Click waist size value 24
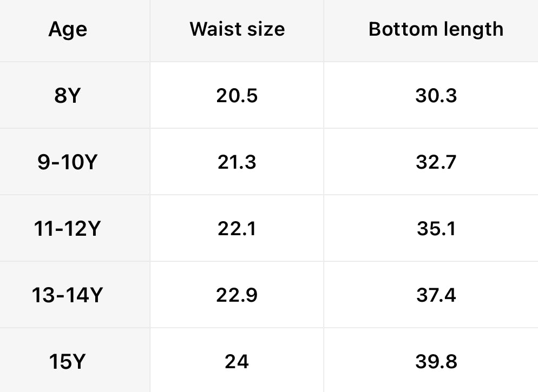The width and height of the screenshot is (538, 392). 237,361
